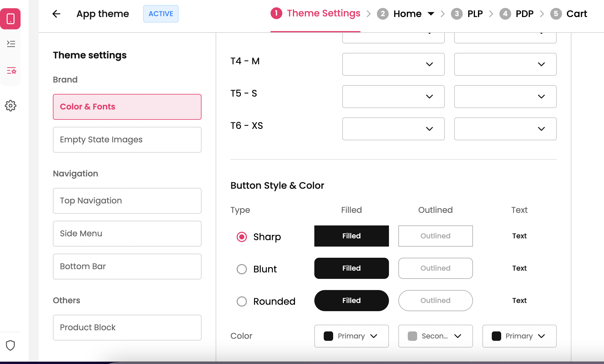Open Secondary color dropdown for Outlined buttons
Viewport: 604px width, 364px height.
435,336
